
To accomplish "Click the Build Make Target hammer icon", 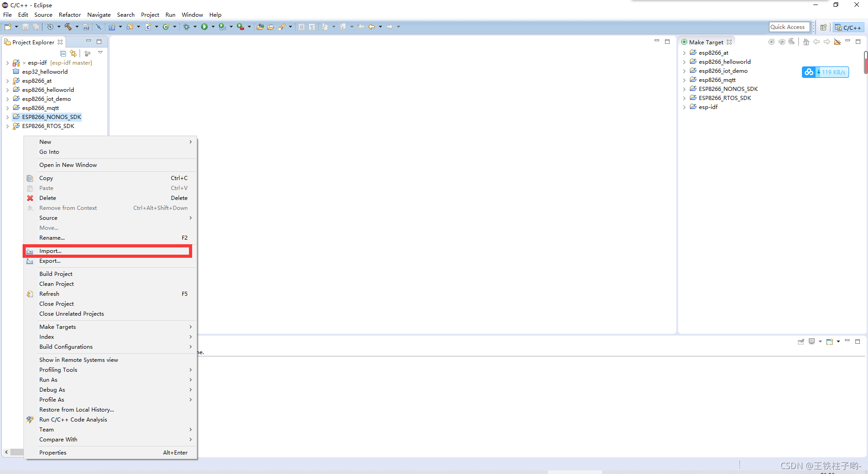I will (792, 42).
